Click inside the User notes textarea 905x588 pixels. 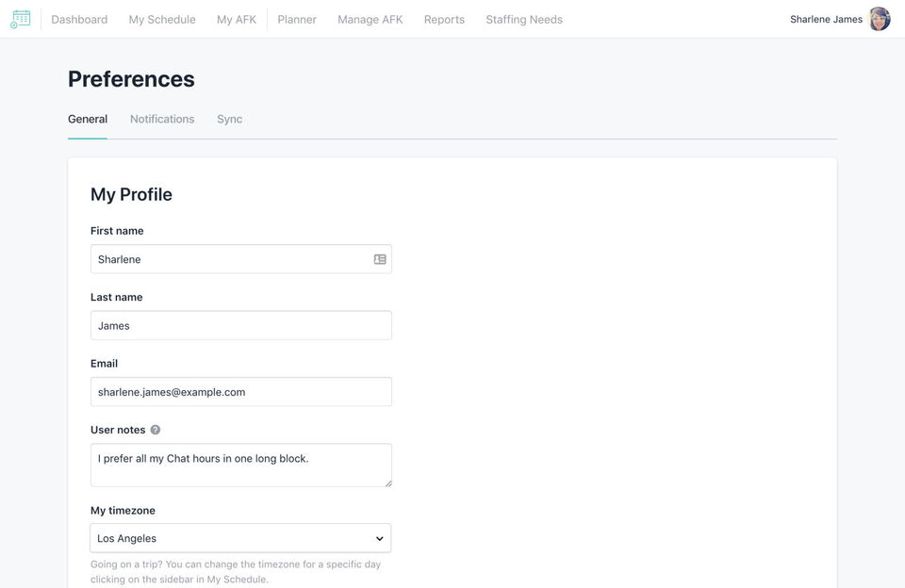[240, 465]
